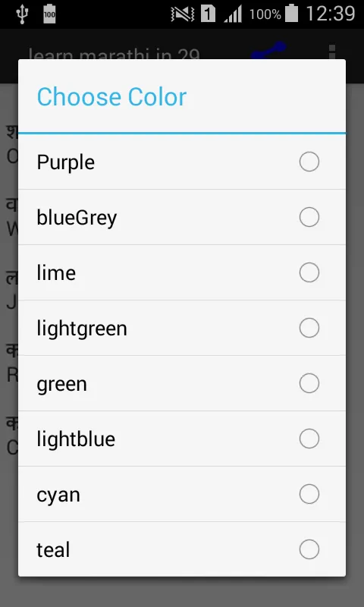Open the three-dot overflow menu

click(x=331, y=52)
